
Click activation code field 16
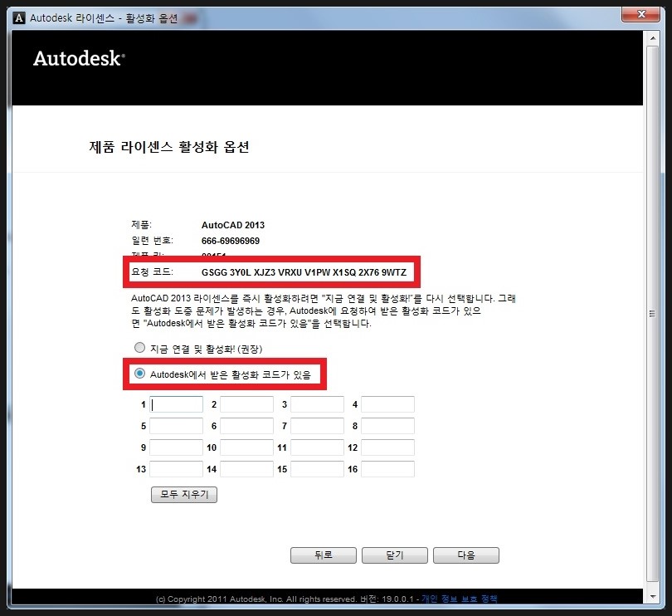[387, 469]
